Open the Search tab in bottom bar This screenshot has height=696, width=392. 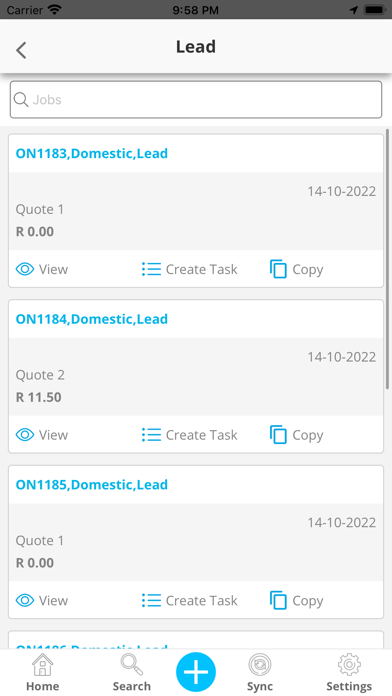pos(131,672)
